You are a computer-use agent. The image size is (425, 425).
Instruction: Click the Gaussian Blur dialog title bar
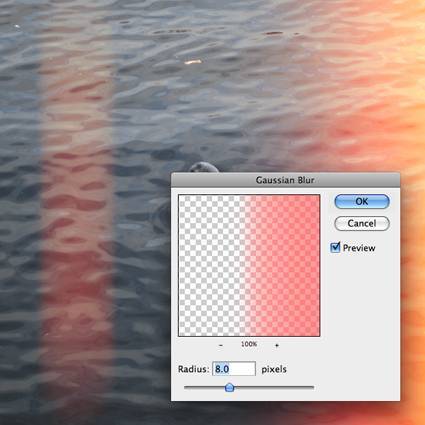pyautogui.click(x=285, y=180)
